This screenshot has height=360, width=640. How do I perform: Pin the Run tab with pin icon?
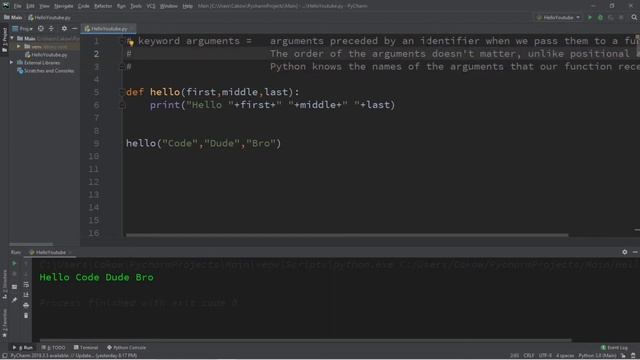click(14, 300)
